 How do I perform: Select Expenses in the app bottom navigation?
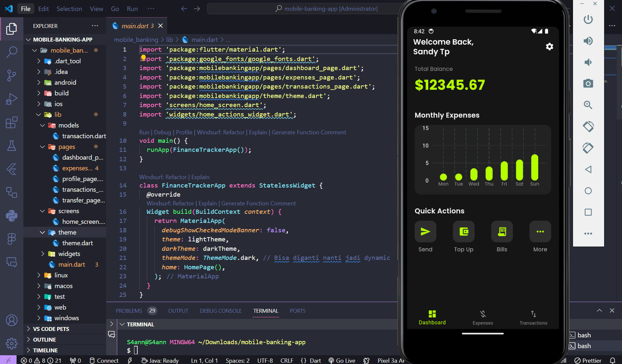coord(483,317)
